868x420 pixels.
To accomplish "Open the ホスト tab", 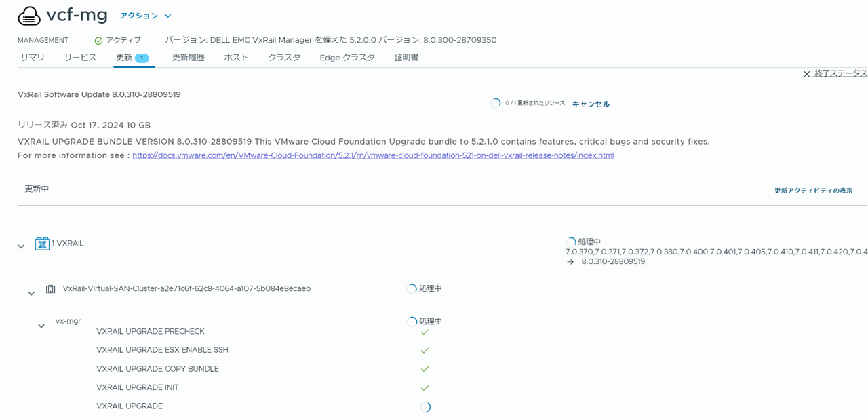I will [236, 58].
